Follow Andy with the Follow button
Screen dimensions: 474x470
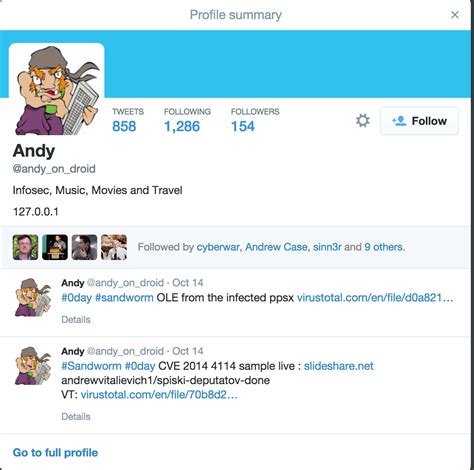click(419, 121)
